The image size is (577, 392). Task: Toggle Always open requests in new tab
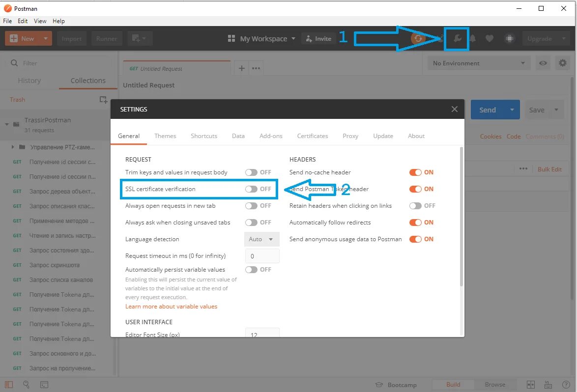(x=251, y=206)
